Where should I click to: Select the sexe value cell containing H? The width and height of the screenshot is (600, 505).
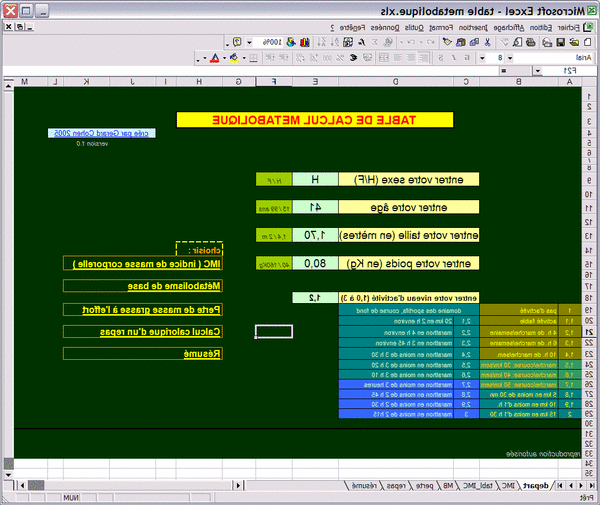tap(315, 179)
